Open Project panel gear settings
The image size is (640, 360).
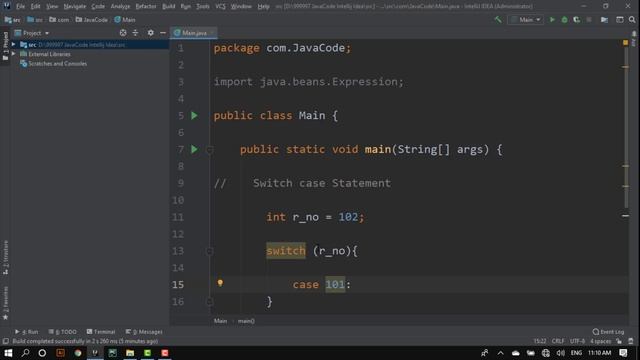point(151,33)
